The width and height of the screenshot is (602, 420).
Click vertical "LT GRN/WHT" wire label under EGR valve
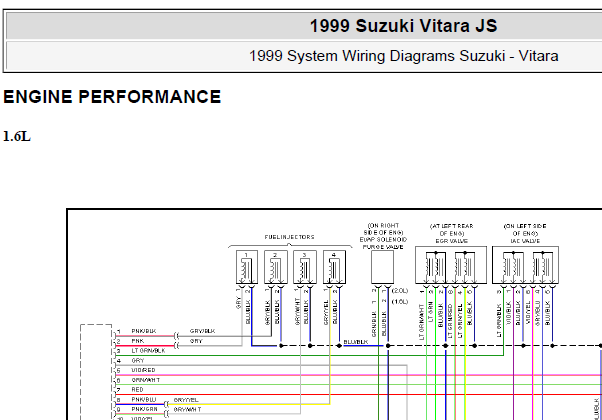point(421,322)
